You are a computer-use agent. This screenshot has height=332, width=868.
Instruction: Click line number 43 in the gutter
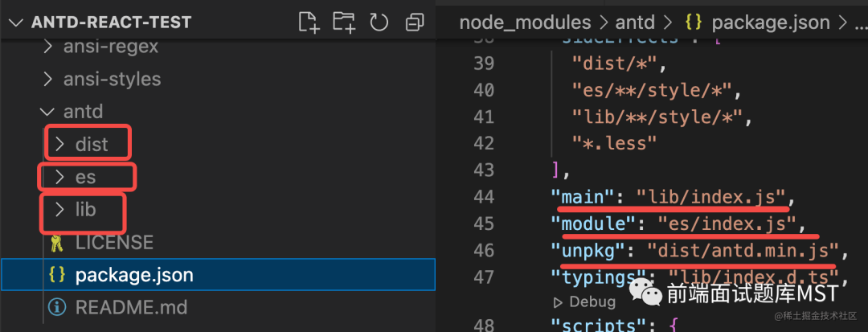[484, 170]
